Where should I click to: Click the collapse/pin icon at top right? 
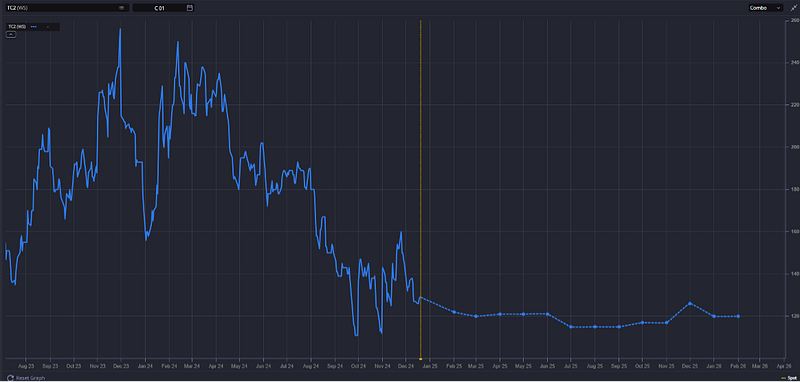point(793,8)
